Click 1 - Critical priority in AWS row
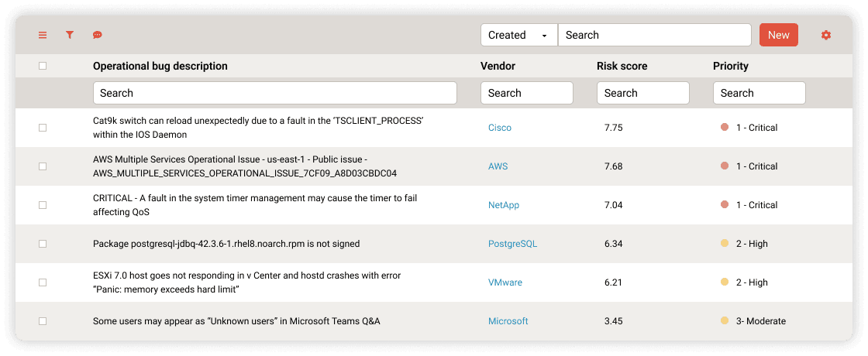 tap(756, 166)
